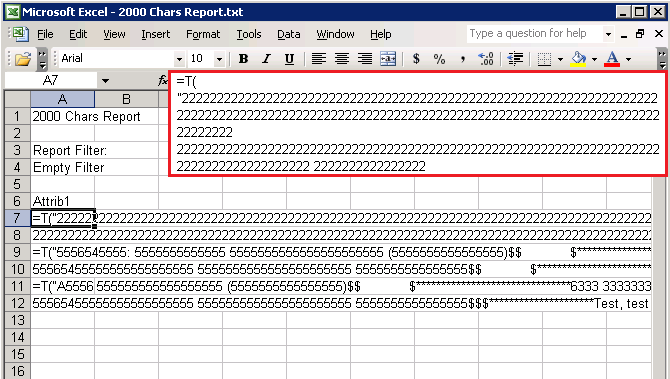Click Increase Decimal icon
The image size is (670, 379).
coord(486,59)
